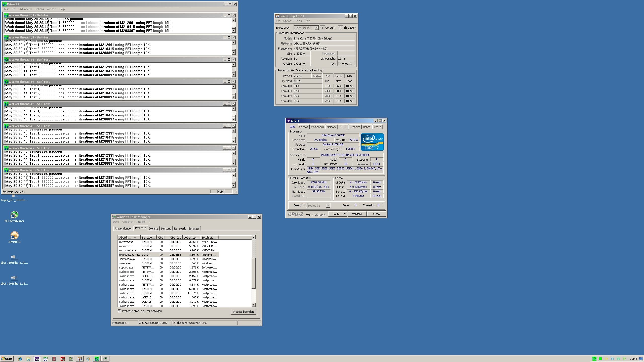
Task: Launch Super PI from the quick launch
Action: (46, 359)
